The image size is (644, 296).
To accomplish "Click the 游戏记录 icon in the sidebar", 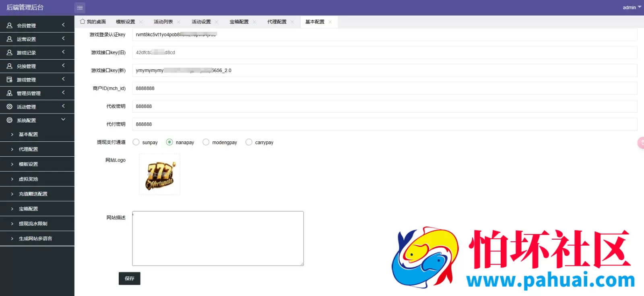I will point(10,52).
